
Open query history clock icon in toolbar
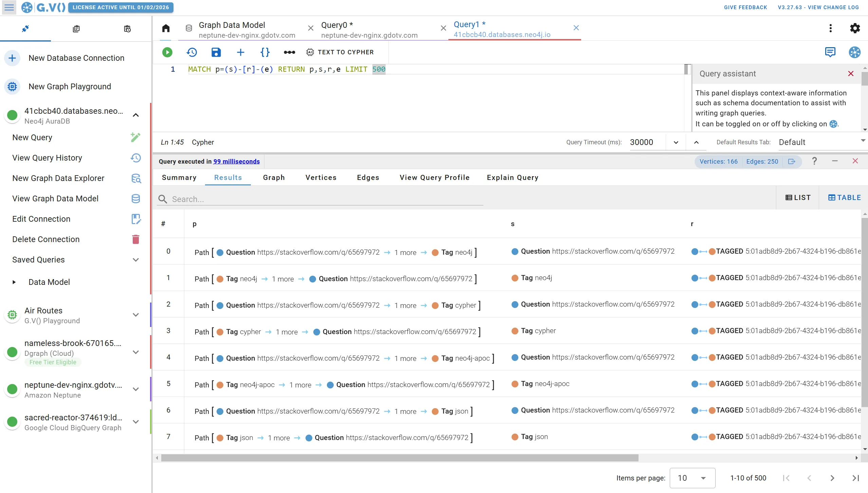192,52
